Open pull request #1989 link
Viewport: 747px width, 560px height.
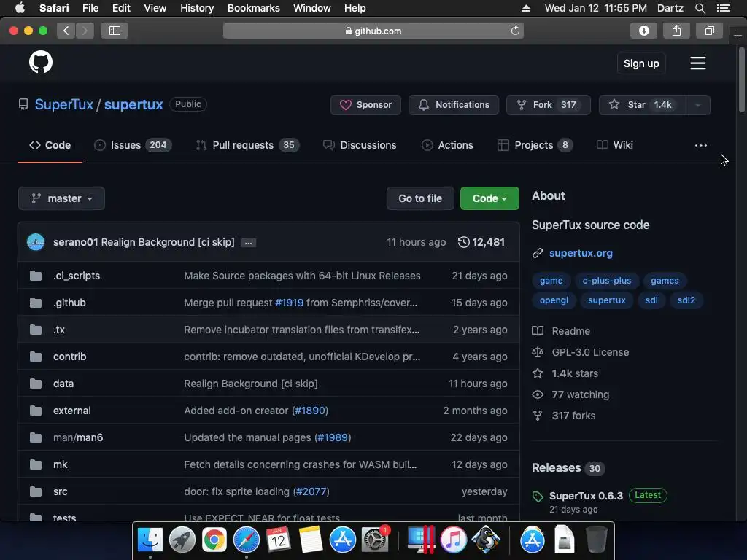[x=333, y=437]
